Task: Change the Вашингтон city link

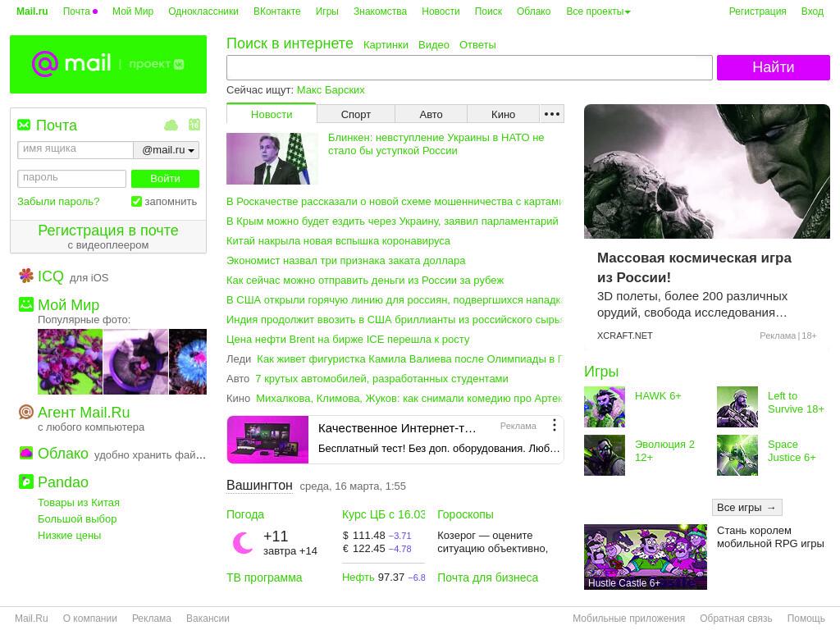Action: coord(259,486)
